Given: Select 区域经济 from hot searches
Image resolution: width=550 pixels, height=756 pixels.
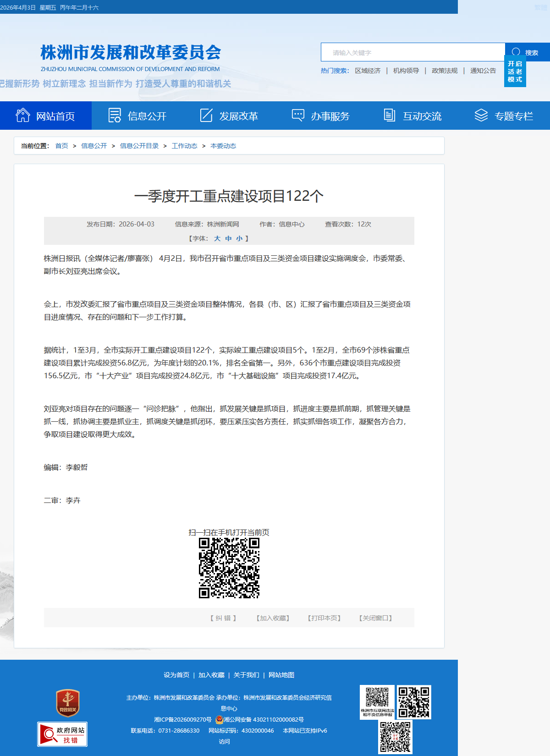Looking at the screenshot, I should coord(368,71).
